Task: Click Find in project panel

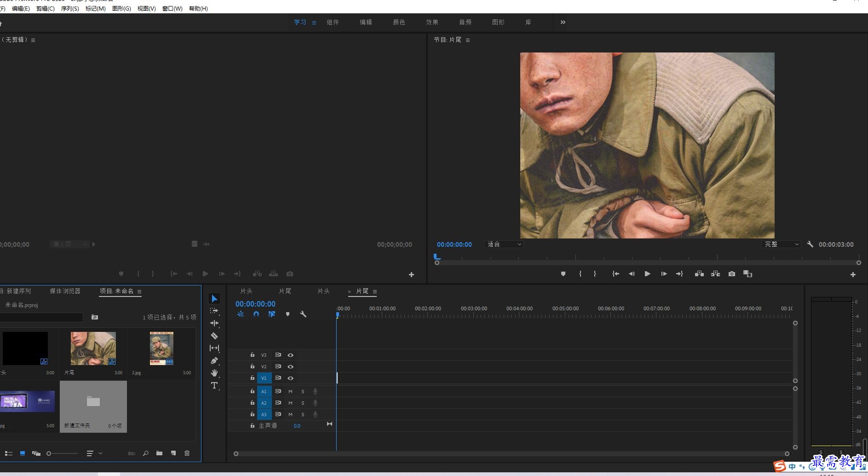Action: (x=145, y=453)
